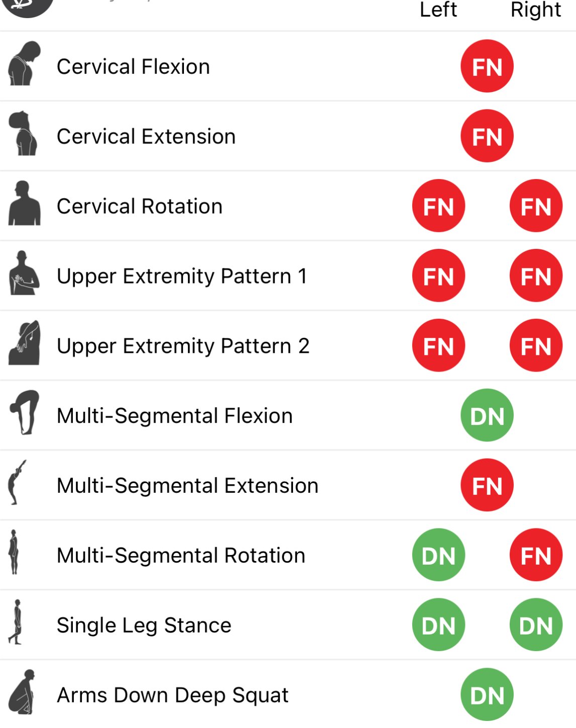Viewport: 576px width, 728px height.
Task: Tap left Upper Extremity Pattern 1 FN badge
Action: click(439, 276)
